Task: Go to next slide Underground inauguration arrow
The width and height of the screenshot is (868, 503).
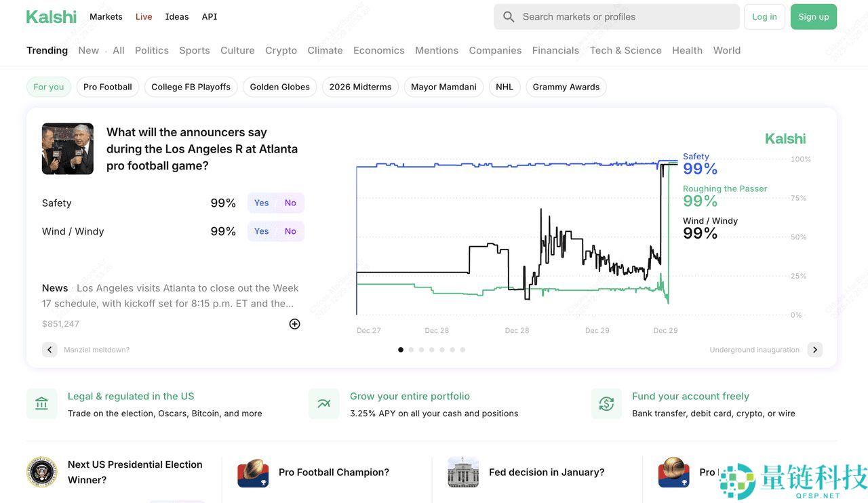Action: pyautogui.click(x=815, y=350)
